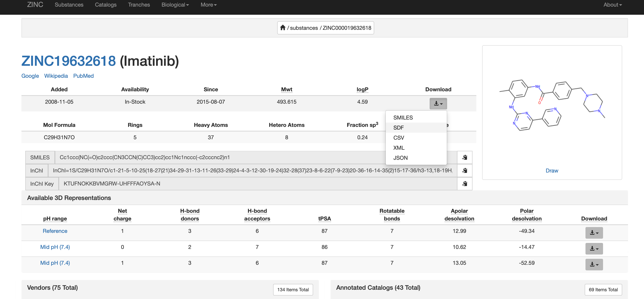Open the Mid pH (7.4) link with charge 1
Image resolution: width=644 pixels, height=299 pixels.
[x=55, y=263]
